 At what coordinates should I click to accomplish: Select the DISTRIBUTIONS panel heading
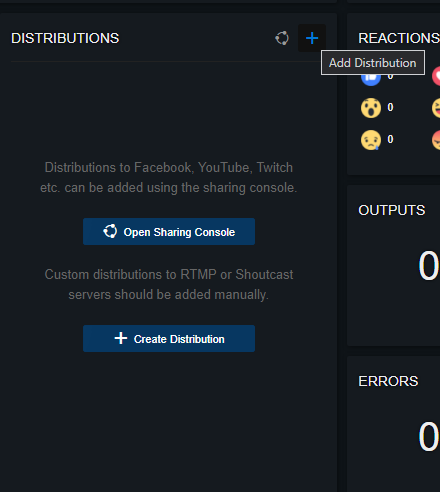(x=65, y=38)
